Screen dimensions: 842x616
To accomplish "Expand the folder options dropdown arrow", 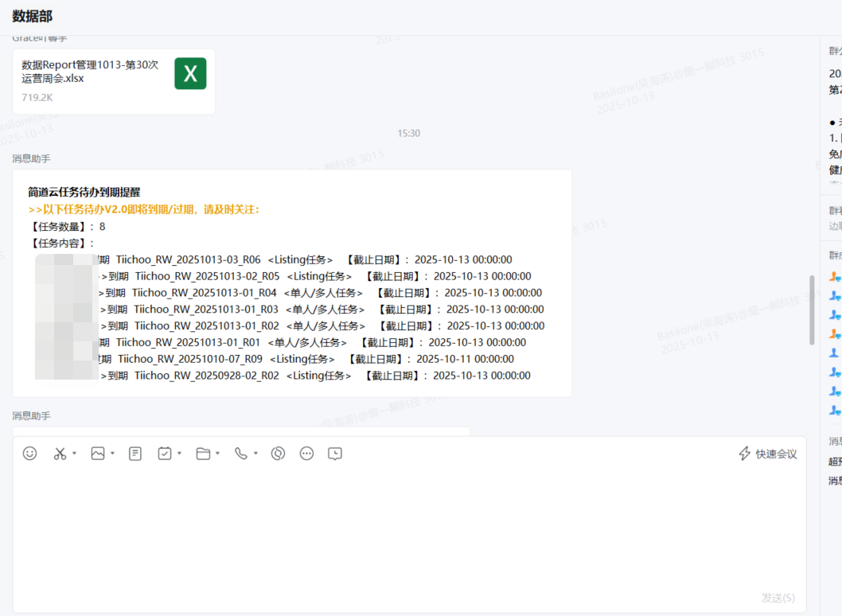I will click(x=217, y=454).
